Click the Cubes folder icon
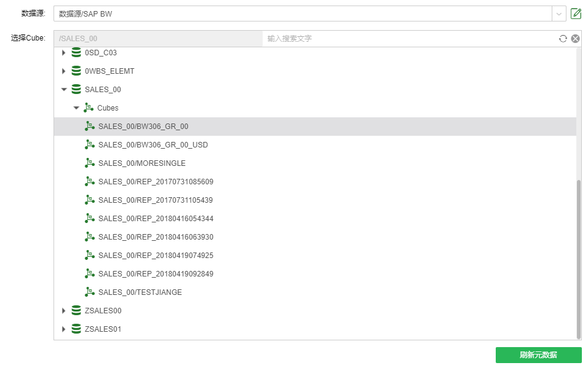The height and width of the screenshot is (368, 588). [x=89, y=108]
